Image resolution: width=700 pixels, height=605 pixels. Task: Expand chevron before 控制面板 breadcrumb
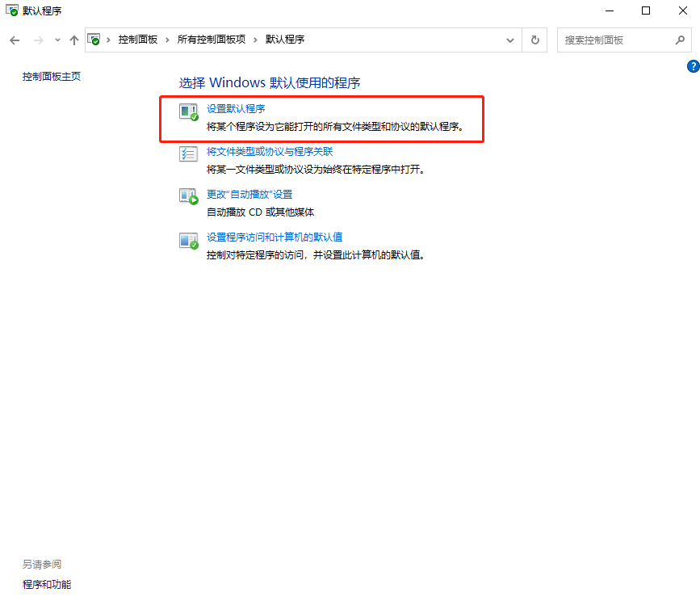(108, 40)
